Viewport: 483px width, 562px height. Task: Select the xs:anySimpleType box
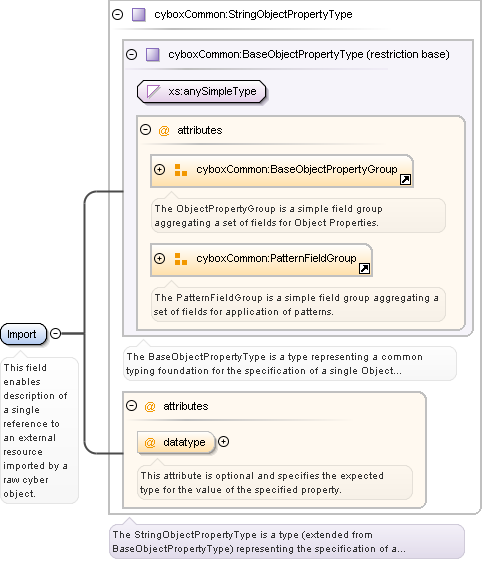coord(202,91)
